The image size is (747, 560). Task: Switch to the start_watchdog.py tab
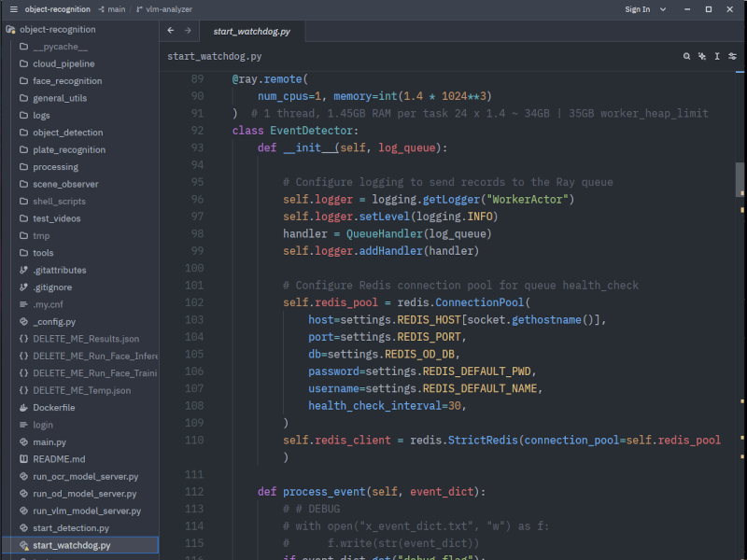coord(252,31)
